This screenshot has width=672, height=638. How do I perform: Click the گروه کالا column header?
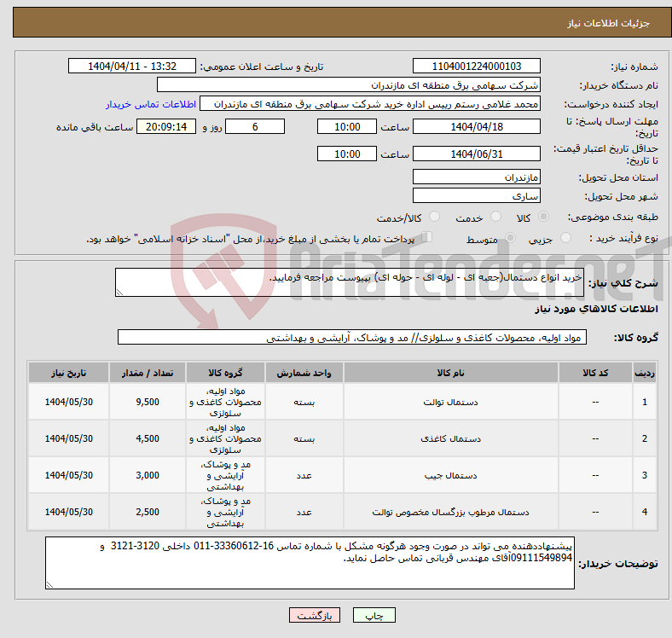(225, 373)
